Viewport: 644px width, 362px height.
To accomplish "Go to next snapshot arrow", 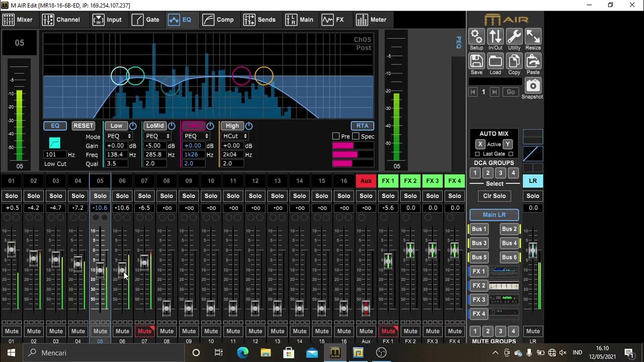I will 495,92.
